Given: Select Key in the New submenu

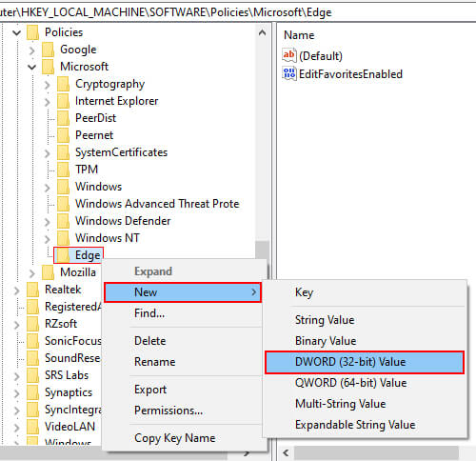Looking at the screenshot, I should pos(365,292).
